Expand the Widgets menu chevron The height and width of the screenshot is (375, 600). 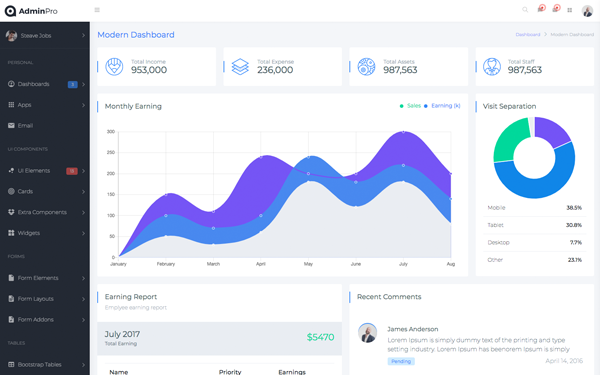tap(83, 233)
